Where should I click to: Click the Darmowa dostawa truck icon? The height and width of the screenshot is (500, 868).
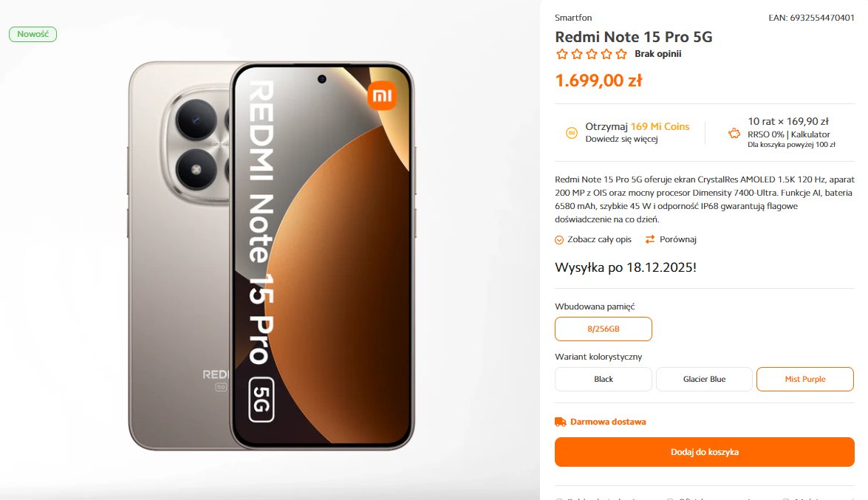[560, 422]
